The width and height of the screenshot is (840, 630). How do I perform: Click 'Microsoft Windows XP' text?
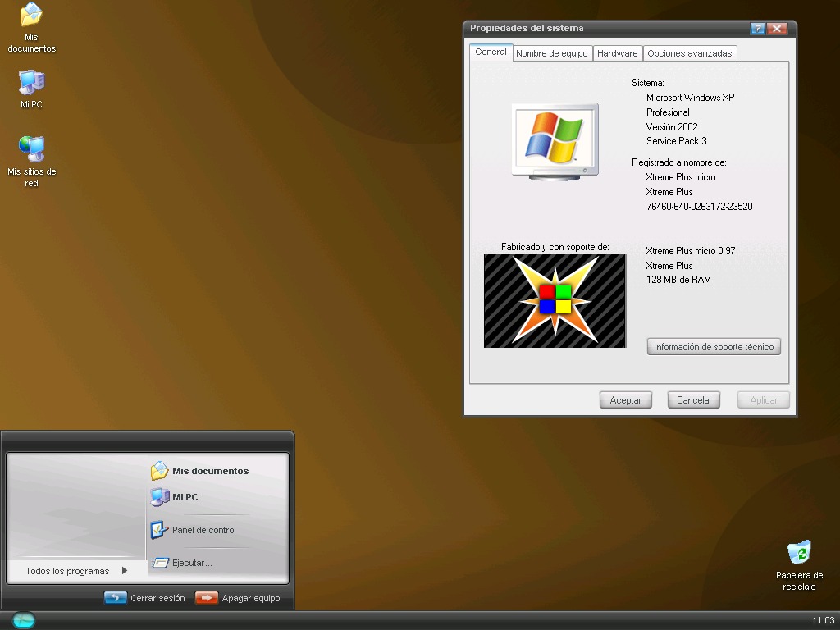tap(690, 98)
